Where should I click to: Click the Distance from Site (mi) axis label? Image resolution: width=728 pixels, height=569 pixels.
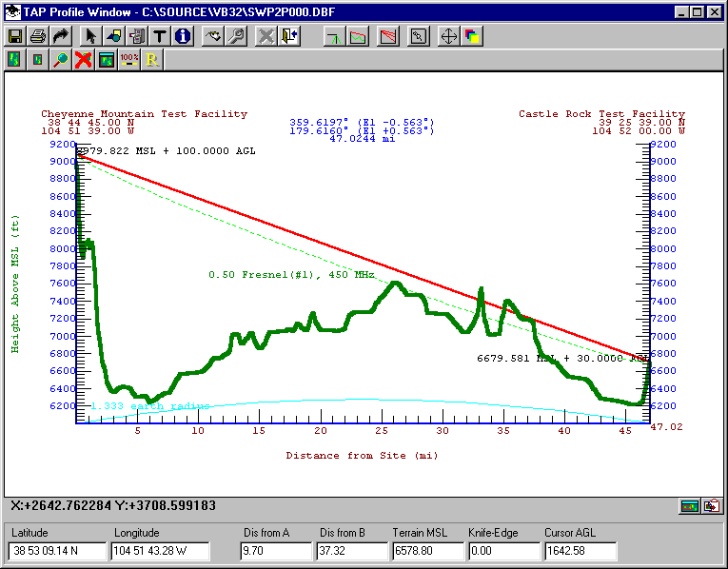click(362, 456)
